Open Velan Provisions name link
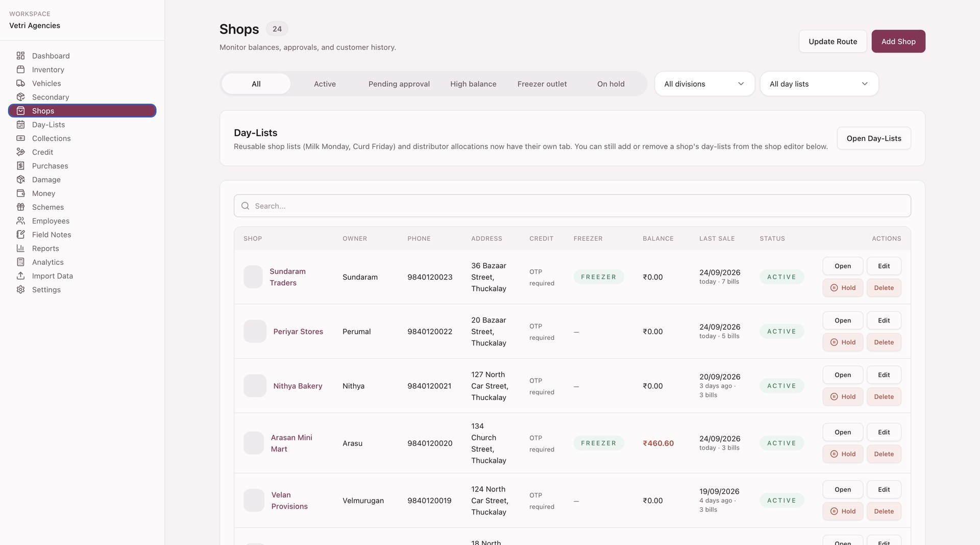The width and height of the screenshot is (980, 545). coord(289,501)
